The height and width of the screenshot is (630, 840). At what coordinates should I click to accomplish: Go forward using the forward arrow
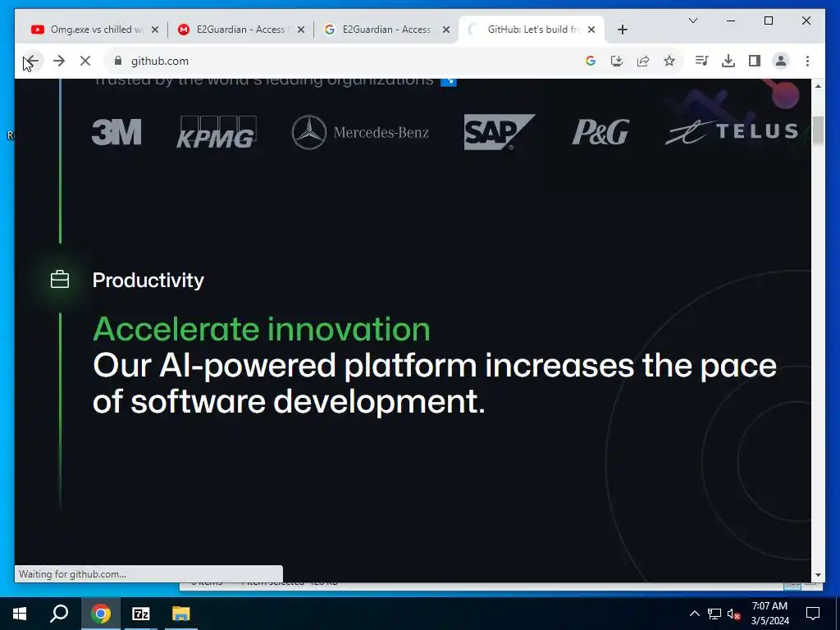59,61
